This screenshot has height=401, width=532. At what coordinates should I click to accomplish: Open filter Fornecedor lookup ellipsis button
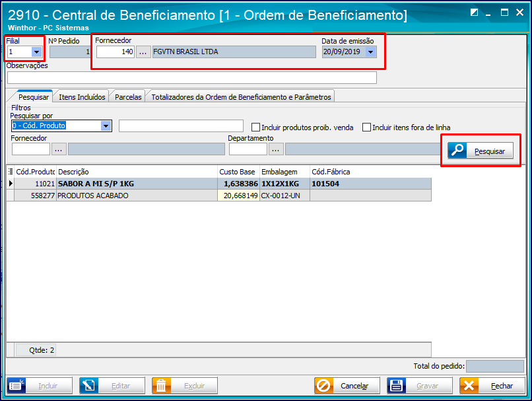(59, 149)
